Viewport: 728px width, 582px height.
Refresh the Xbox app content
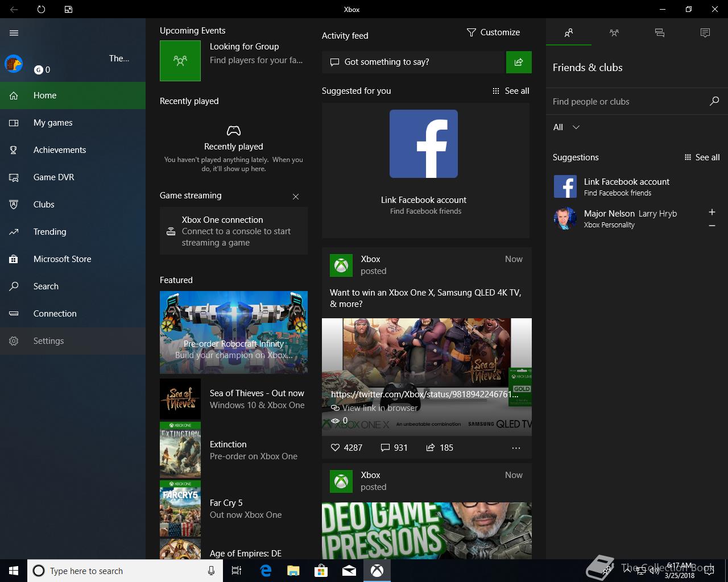point(41,10)
